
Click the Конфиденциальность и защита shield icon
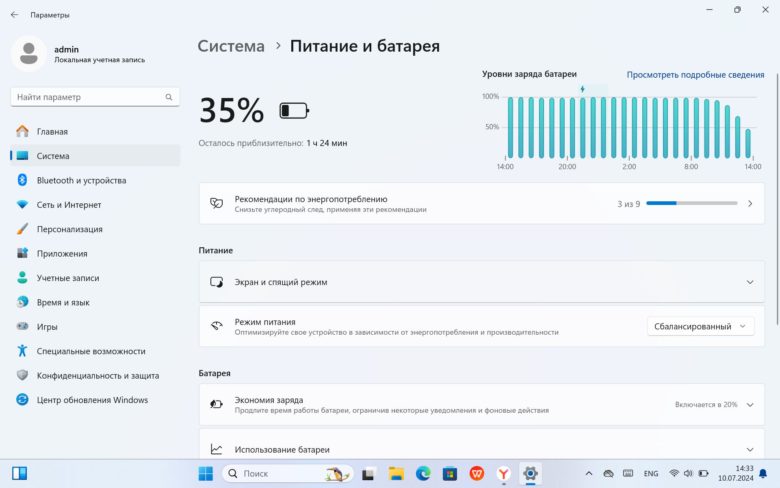(x=22, y=375)
